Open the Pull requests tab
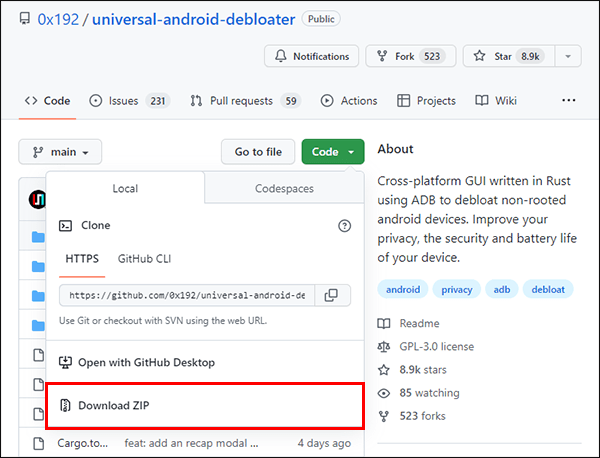The width and height of the screenshot is (600, 458). 245,101
